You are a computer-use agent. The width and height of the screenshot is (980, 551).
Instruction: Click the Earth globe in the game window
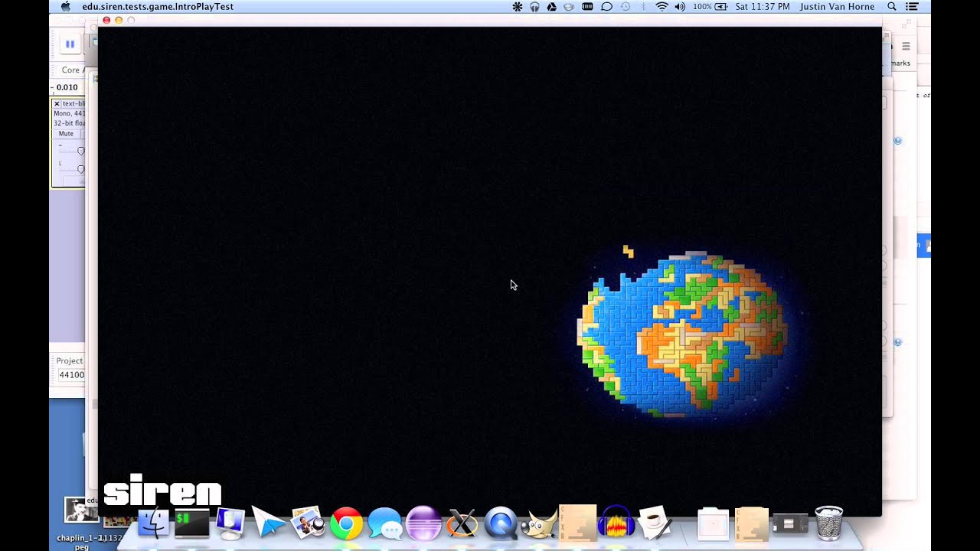[682, 334]
